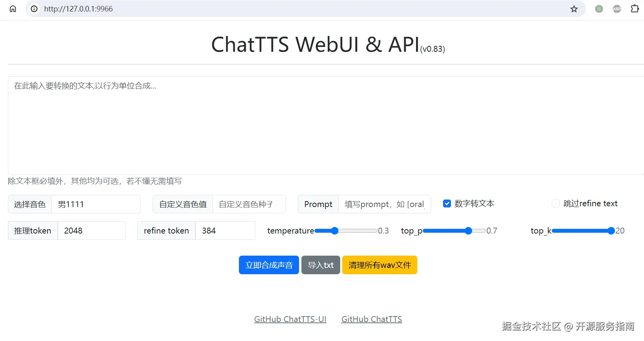This screenshot has width=644, height=341.
Task: Click the browser home icon
Action: 13,9
